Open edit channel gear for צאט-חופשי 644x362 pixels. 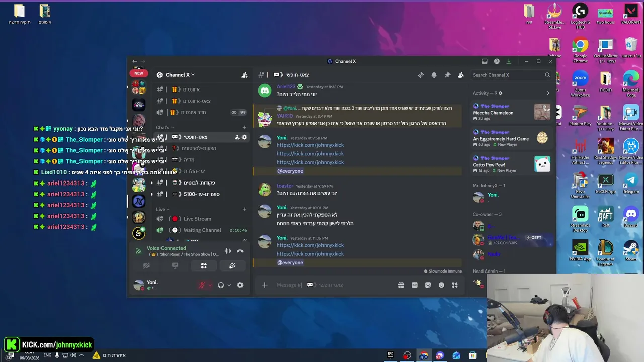[x=245, y=137]
